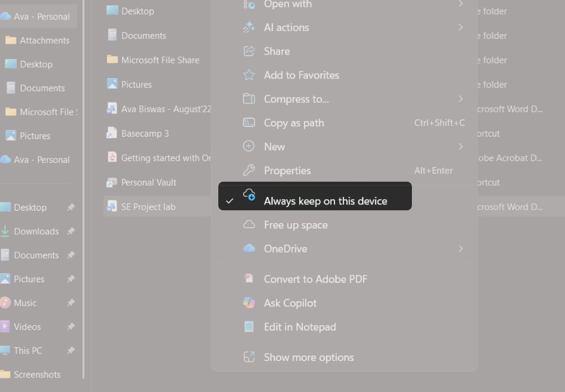Unpin Downloads from Quick access
Image resolution: width=565 pixels, height=392 pixels.
pos(71,231)
